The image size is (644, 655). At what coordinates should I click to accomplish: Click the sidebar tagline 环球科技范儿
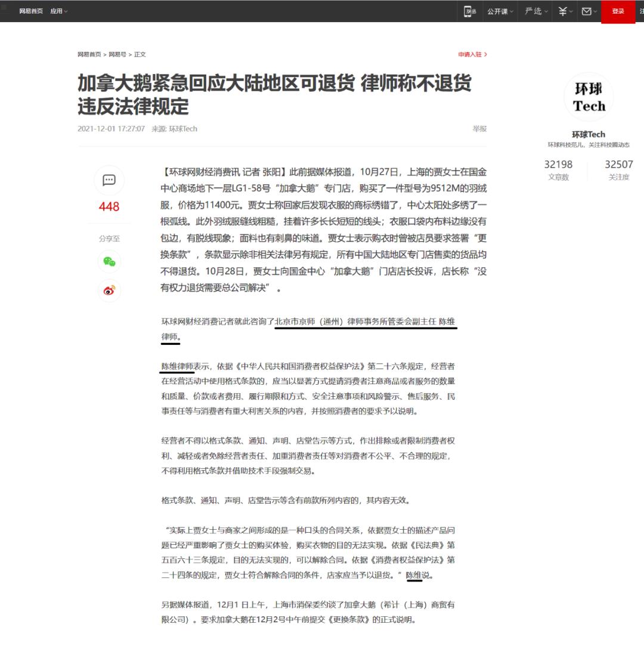(x=589, y=145)
